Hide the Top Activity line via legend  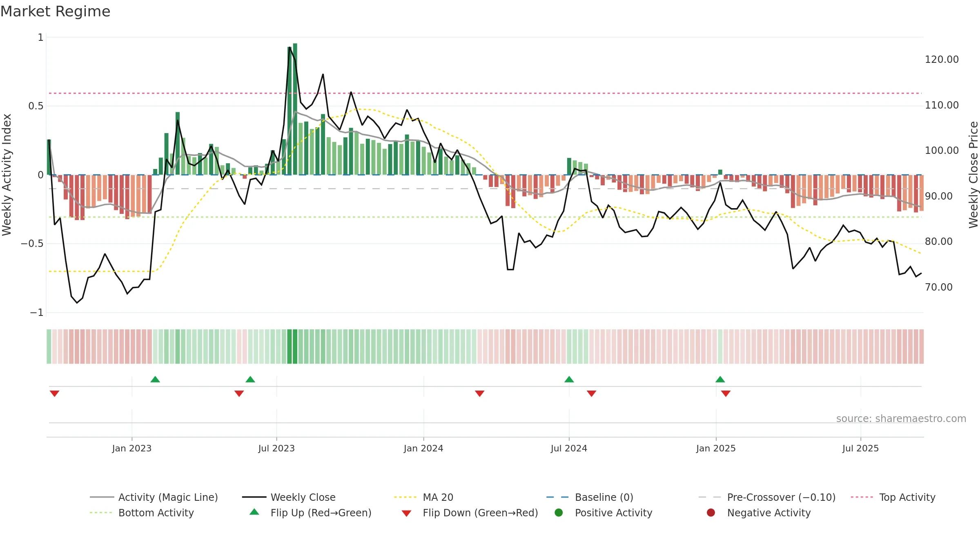(893, 497)
